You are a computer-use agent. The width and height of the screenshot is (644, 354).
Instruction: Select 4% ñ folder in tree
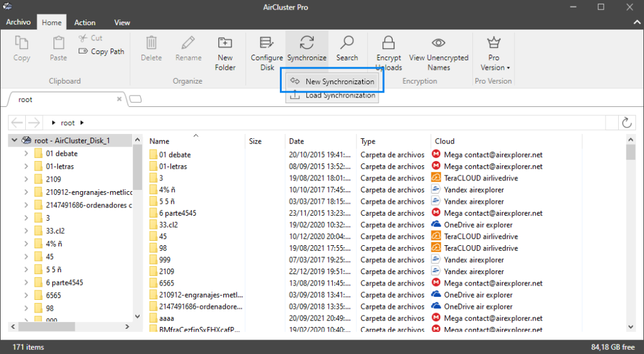[54, 243]
